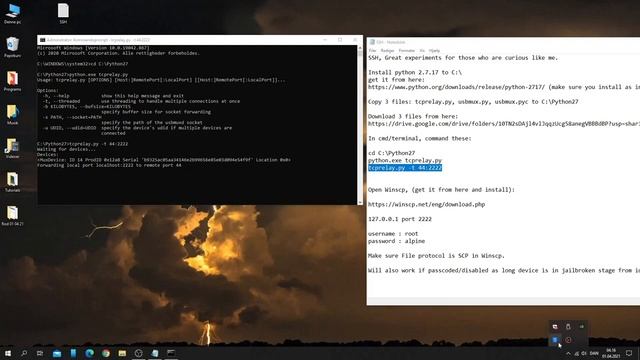The image size is (640, 360).
Task: Click the drive.google.com URL line in Notepad
Action: pos(504,124)
